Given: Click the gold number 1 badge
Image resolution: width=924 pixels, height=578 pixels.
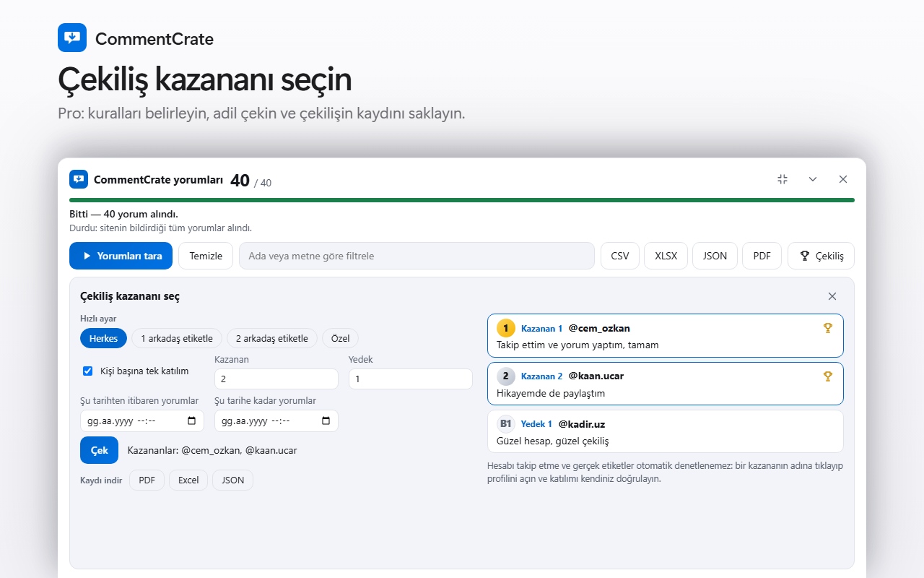Looking at the screenshot, I should [506, 328].
